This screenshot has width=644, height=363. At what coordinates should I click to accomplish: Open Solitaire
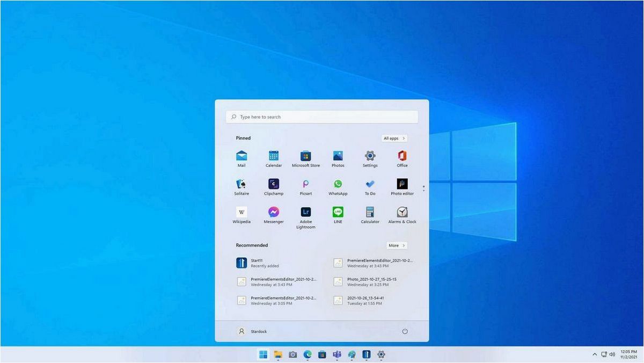point(241,187)
